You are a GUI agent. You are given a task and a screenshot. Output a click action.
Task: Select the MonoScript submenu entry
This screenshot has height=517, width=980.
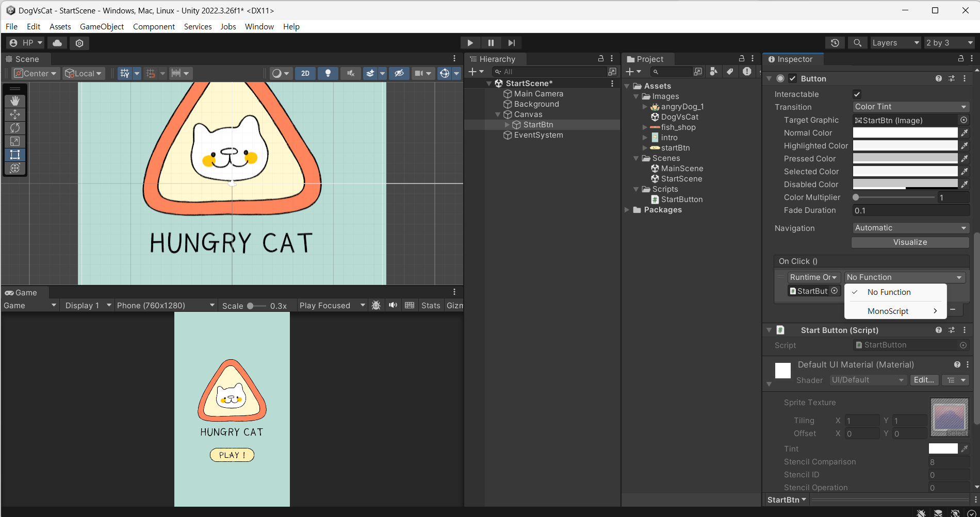click(895, 311)
